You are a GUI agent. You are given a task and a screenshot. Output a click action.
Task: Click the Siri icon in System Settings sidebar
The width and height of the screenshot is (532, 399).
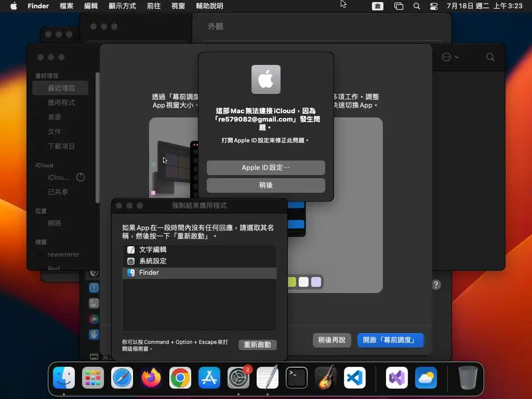coord(94,319)
